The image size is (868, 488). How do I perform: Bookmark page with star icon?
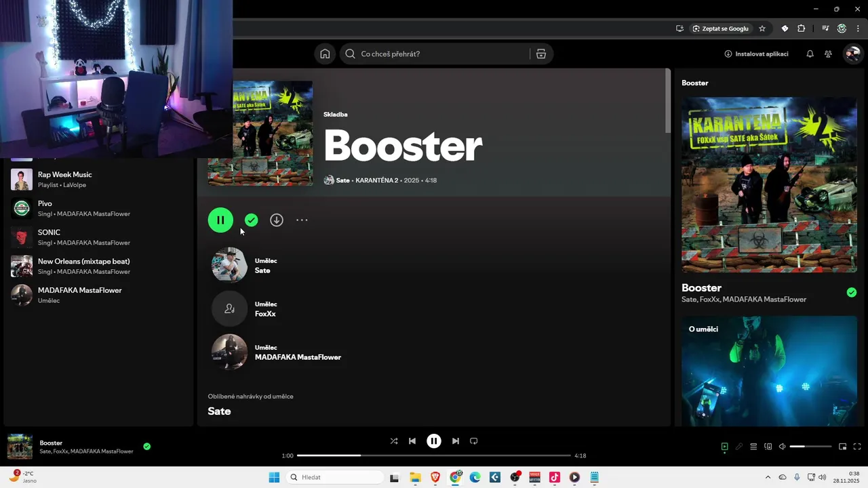tap(762, 28)
